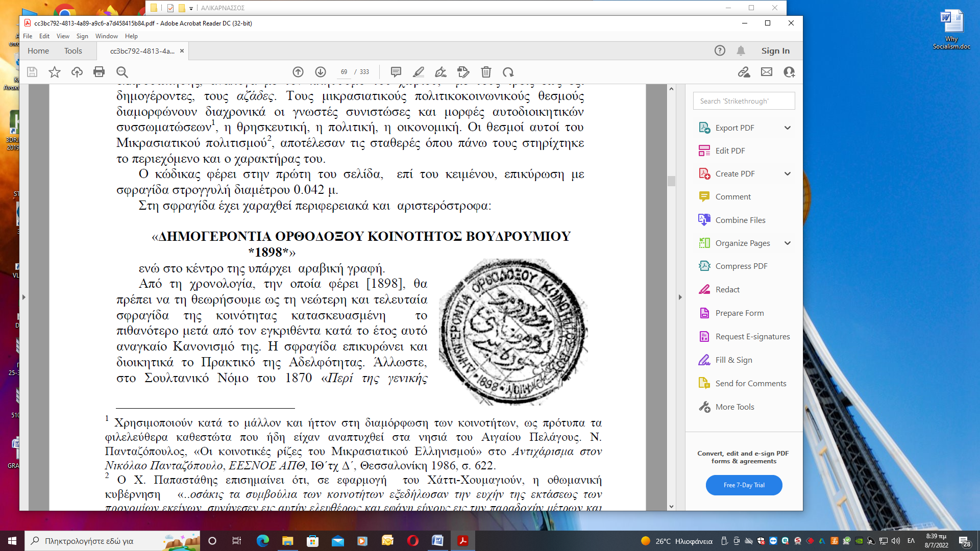Select the Highlight text pen tool
This screenshot has height=551, width=980.
click(419, 72)
